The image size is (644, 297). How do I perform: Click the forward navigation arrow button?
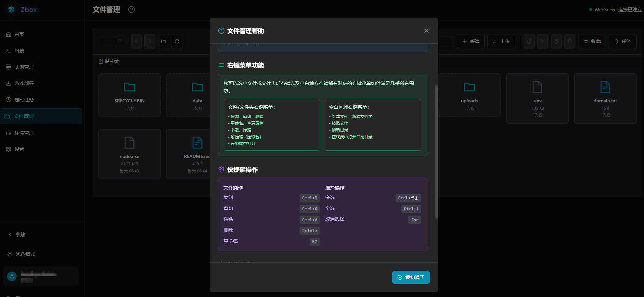click(x=150, y=41)
